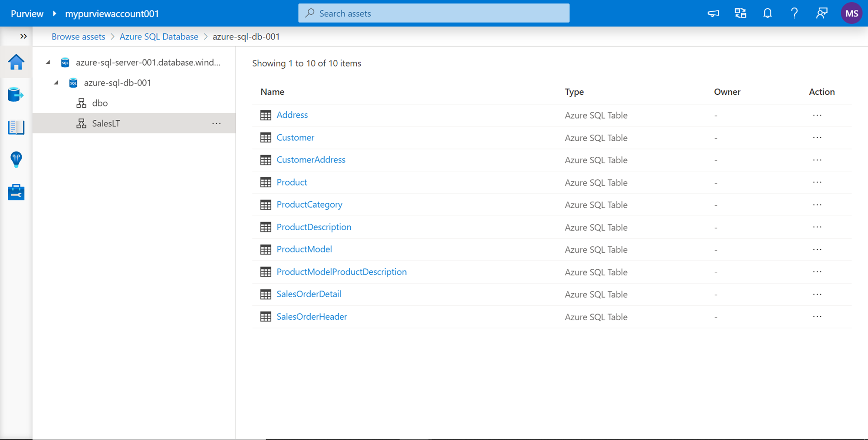Open the Insights lightbulb icon in sidebar

pyautogui.click(x=16, y=159)
